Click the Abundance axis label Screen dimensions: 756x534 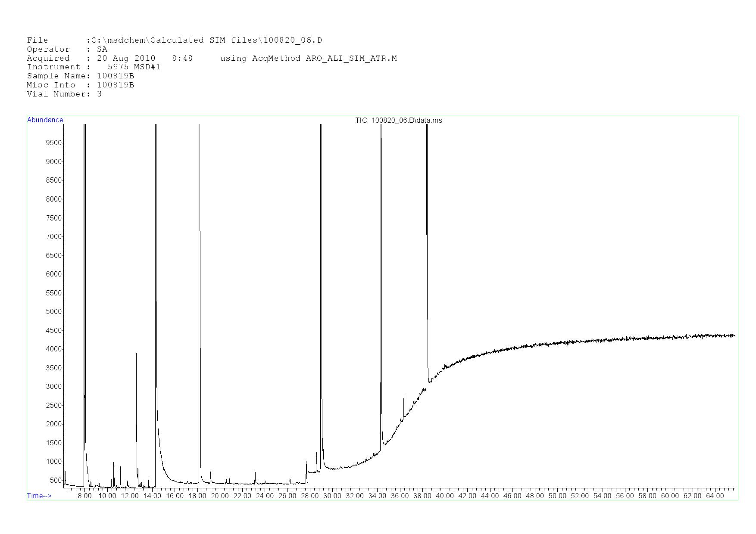[45, 120]
